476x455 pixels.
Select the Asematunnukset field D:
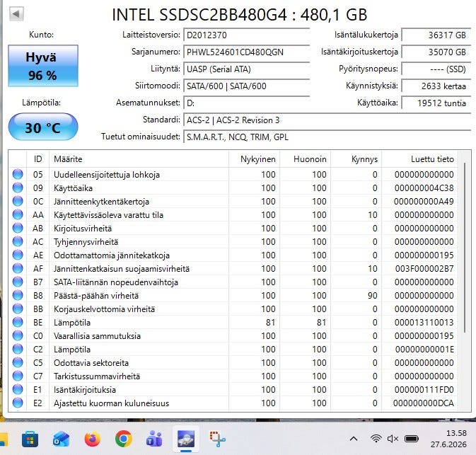(x=247, y=103)
